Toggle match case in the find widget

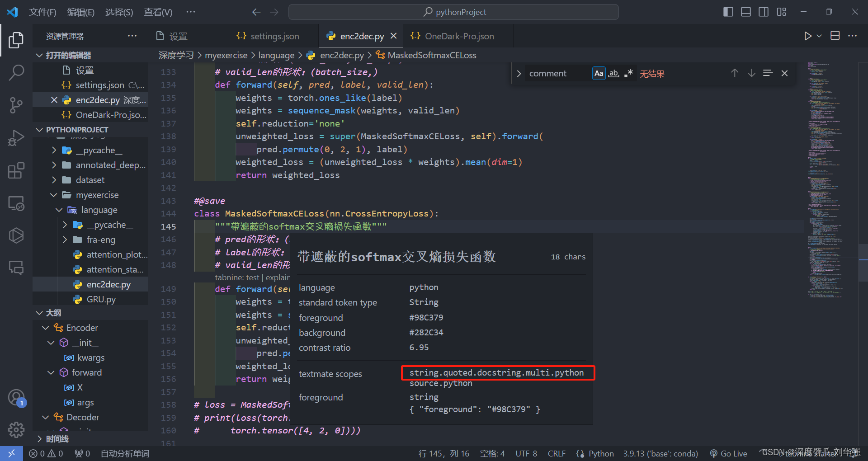tap(598, 73)
